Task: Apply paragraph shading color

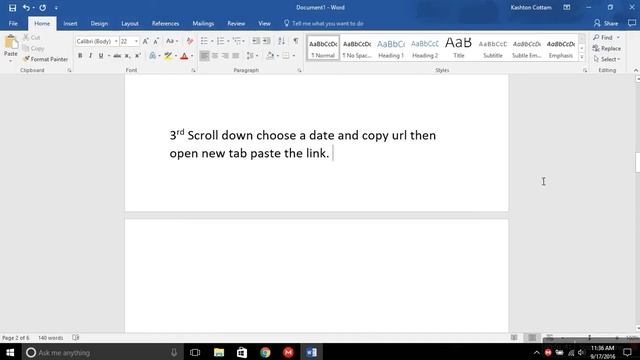Action: pos(270,56)
